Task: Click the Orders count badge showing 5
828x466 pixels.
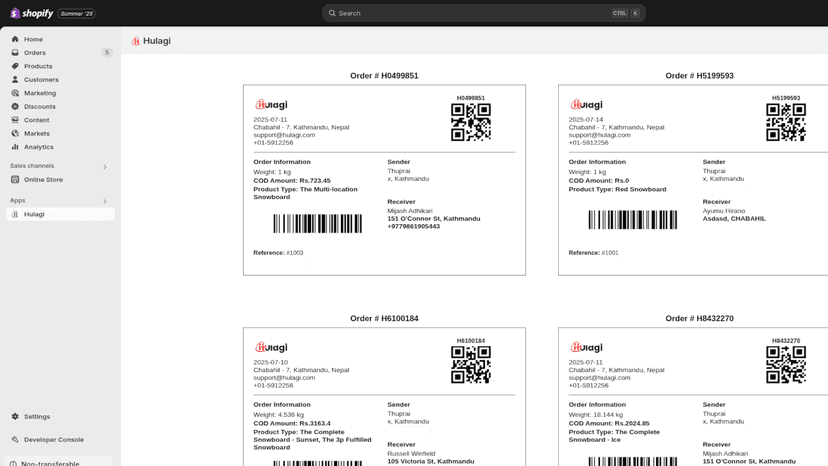Action: click(107, 53)
